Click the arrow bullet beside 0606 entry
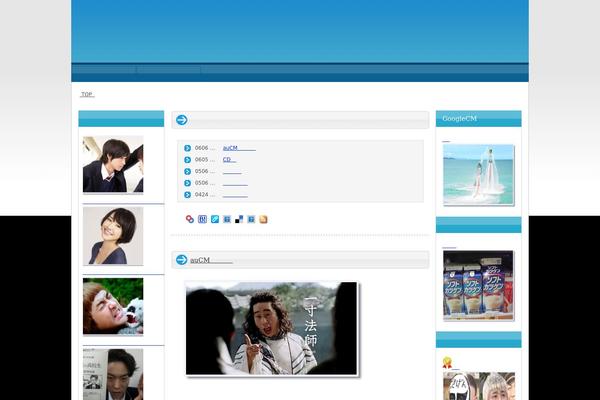 pos(188,148)
